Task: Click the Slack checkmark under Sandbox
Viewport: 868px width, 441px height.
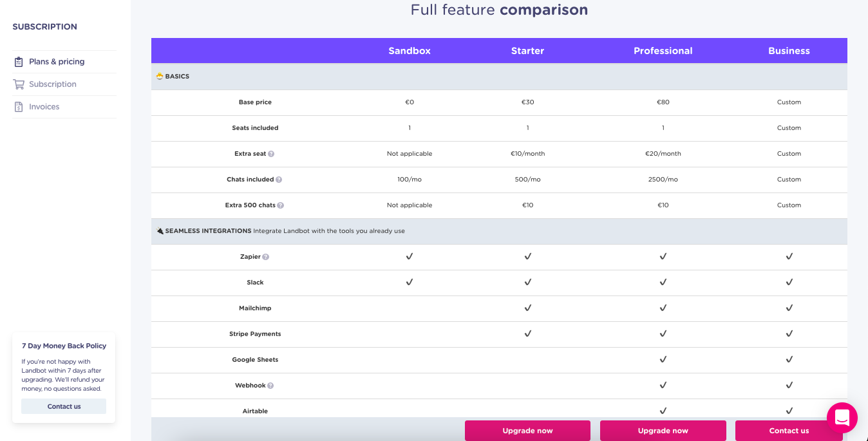Action: click(410, 282)
